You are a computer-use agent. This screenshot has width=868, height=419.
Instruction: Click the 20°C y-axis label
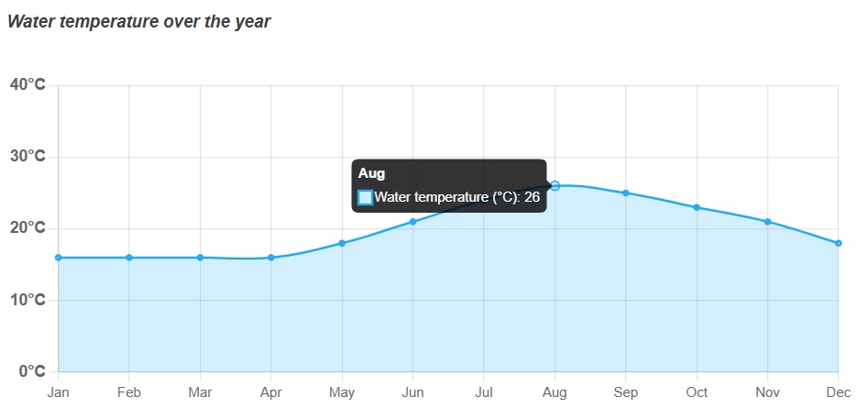27,228
